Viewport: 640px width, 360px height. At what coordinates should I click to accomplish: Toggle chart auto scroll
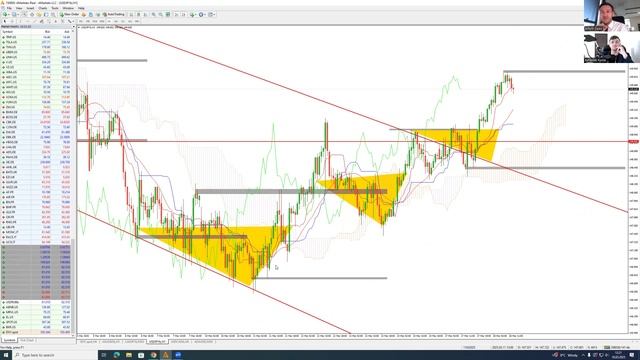click(x=177, y=14)
